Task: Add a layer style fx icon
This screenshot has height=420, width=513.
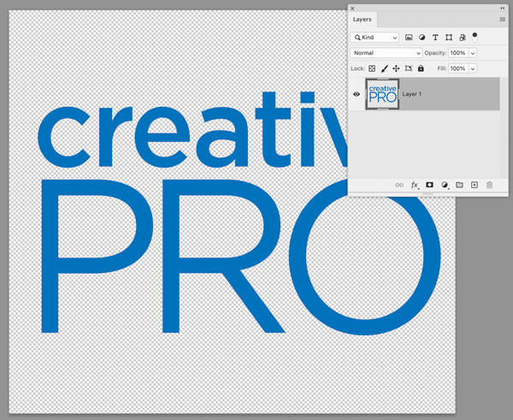Action: [x=415, y=186]
